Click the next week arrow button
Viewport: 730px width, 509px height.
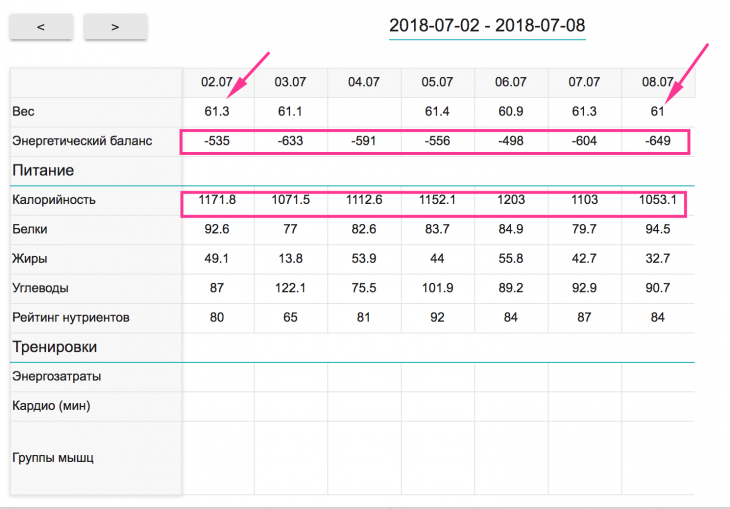(x=115, y=27)
